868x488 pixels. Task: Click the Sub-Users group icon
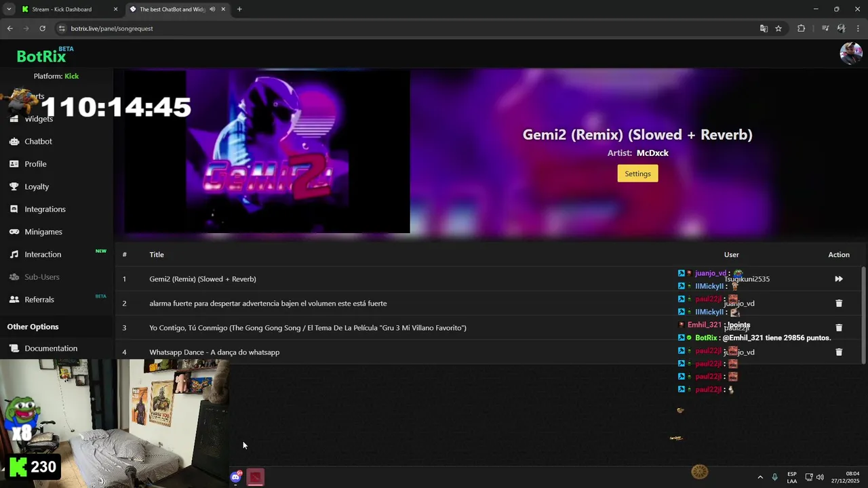click(14, 277)
